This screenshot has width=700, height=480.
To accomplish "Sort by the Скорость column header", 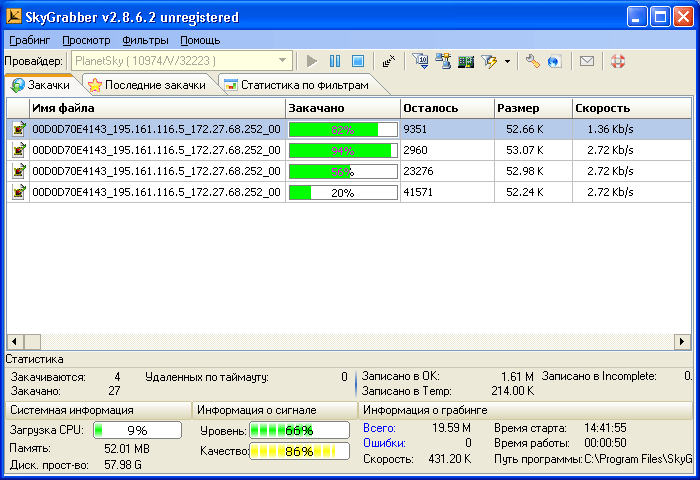I will (632, 108).
